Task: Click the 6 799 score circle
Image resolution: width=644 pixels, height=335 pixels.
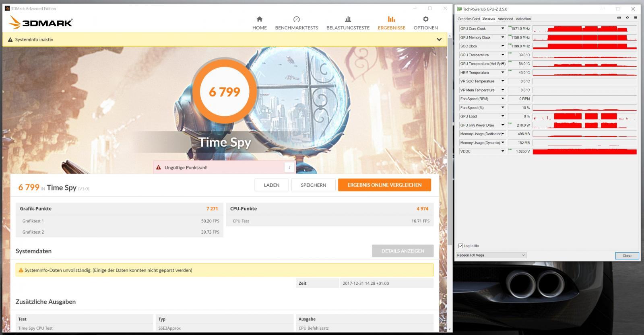Action: pos(225,92)
